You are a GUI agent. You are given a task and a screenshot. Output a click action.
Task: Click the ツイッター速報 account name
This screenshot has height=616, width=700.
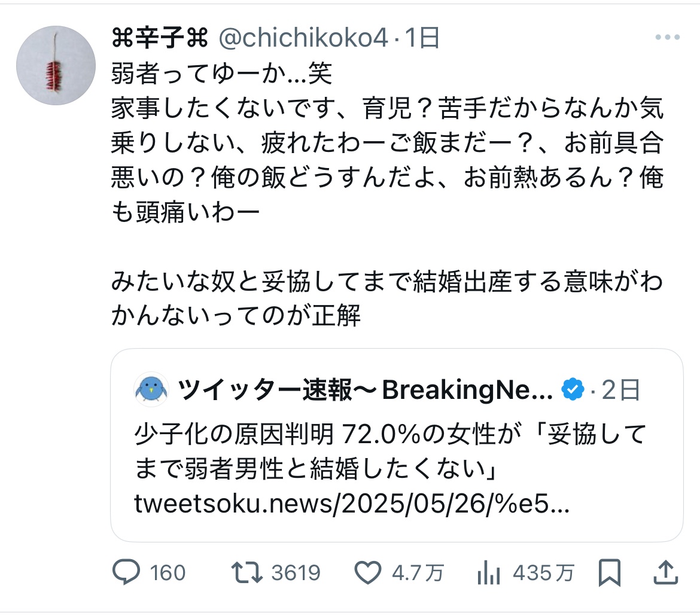pyautogui.click(x=365, y=391)
